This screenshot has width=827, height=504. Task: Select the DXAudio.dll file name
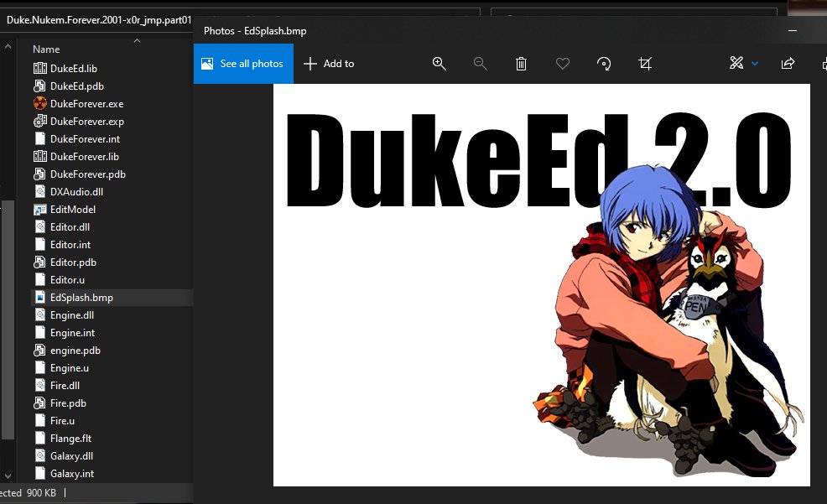(x=76, y=192)
